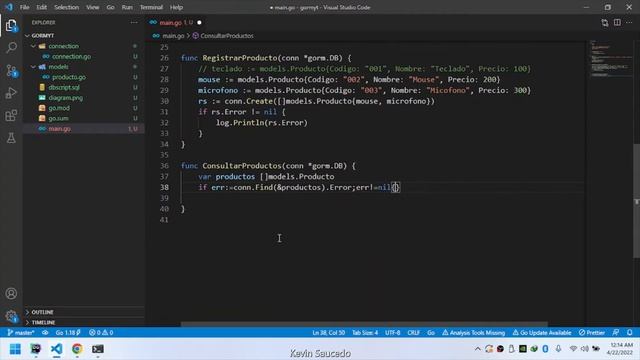Open the Testing flask view

[x=11, y=138]
